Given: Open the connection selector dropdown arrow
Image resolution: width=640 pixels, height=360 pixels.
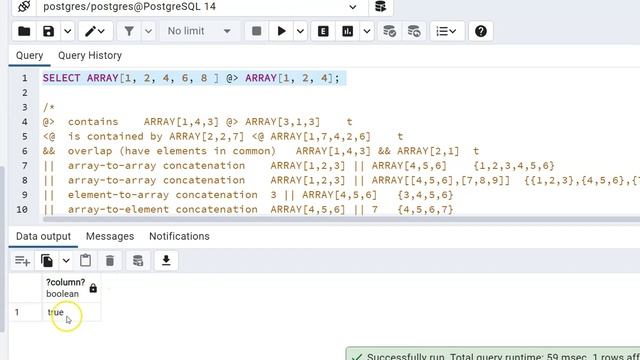Looking at the screenshot, I should pyautogui.click(x=353, y=7).
